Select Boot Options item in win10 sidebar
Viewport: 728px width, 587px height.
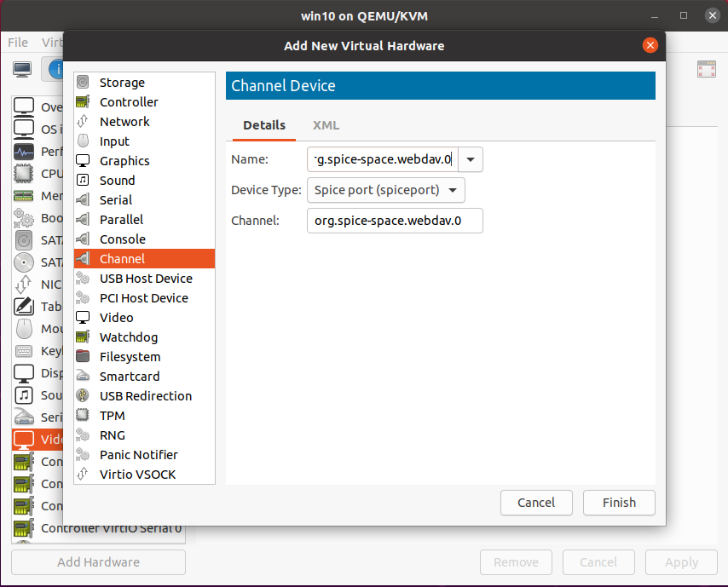pos(38,218)
